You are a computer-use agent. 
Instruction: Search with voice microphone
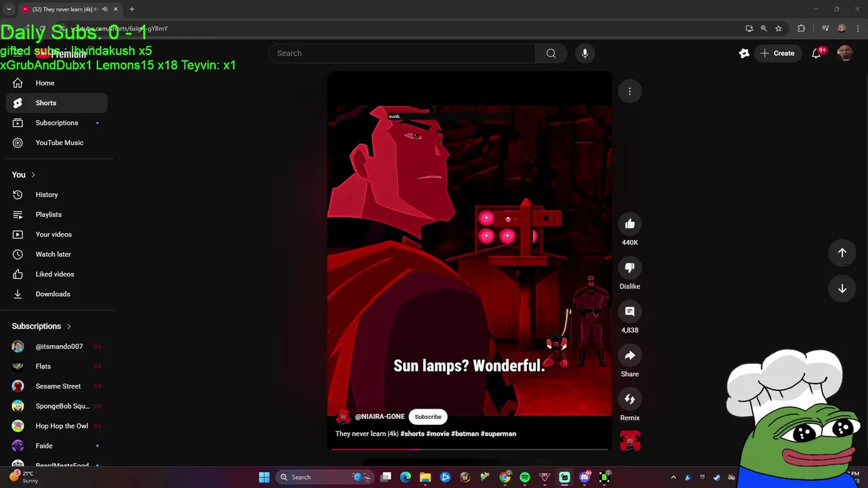[x=585, y=53]
